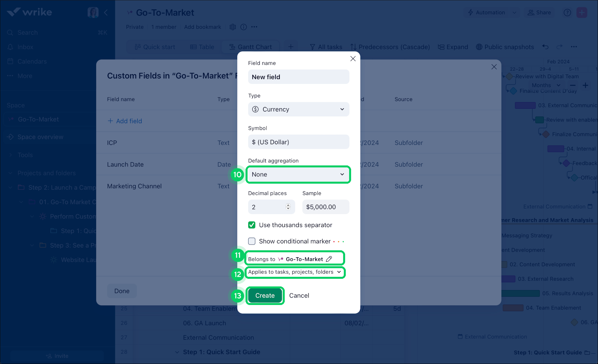
Task: Click the Expand Gantt rows button
Action: (453, 47)
